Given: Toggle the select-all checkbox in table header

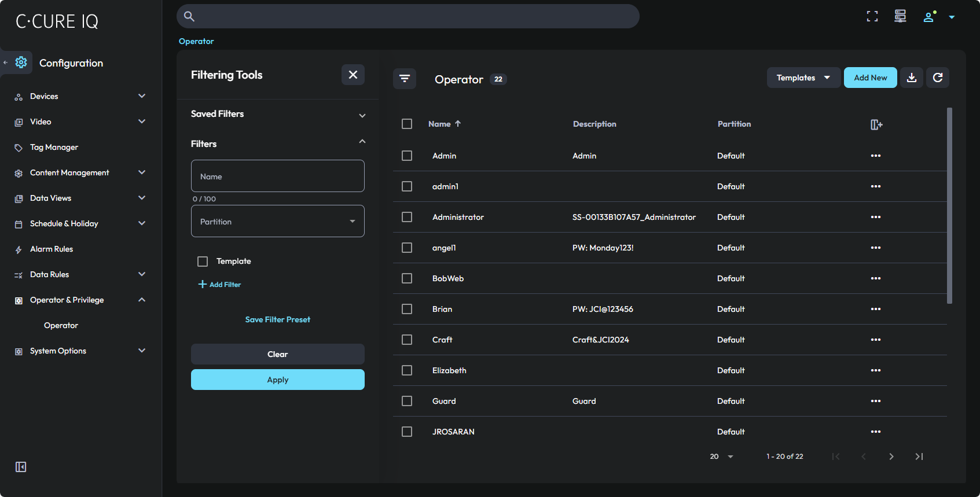Looking at the screenshot, I should [x=407, y=124].
